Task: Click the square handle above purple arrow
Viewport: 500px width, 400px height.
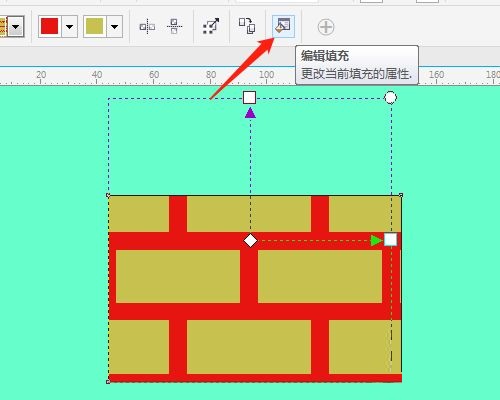Action: (249, 98)
